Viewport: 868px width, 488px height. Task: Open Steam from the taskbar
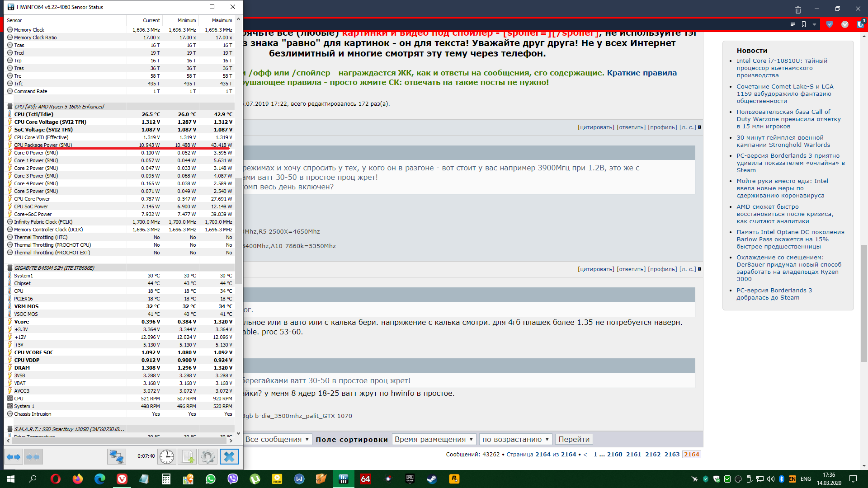[432, 479]
